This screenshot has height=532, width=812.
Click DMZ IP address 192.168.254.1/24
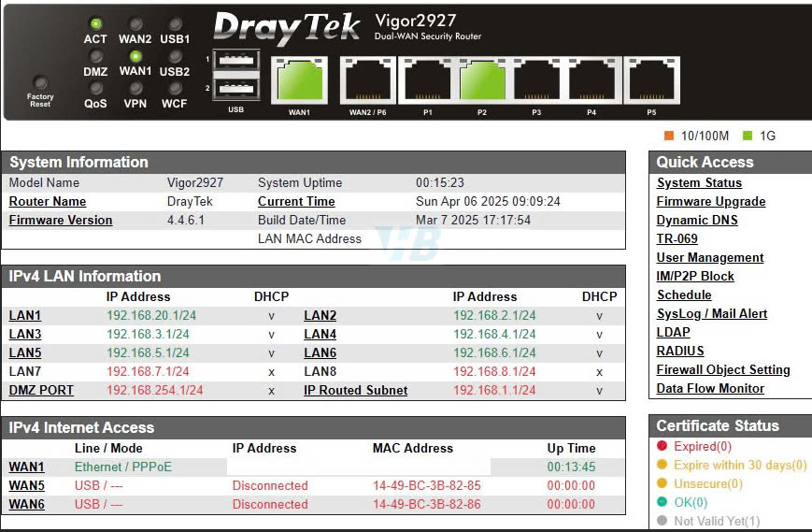[155, 390]
